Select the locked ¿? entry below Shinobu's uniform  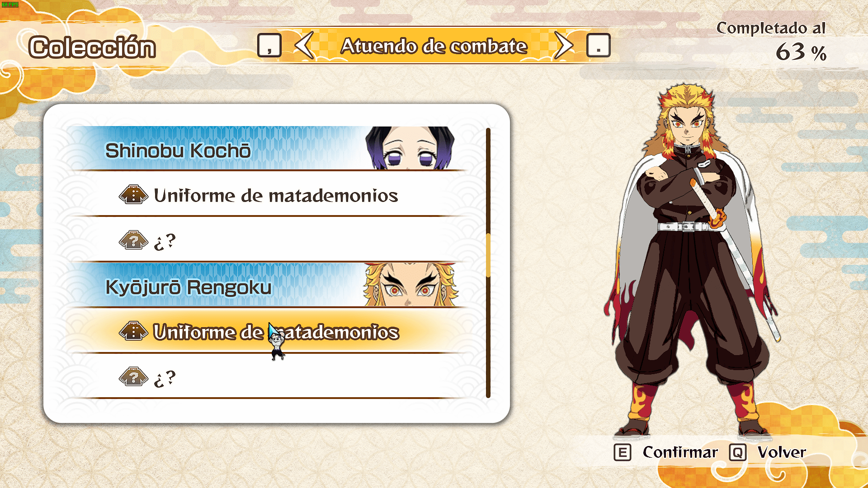[269, 240]
